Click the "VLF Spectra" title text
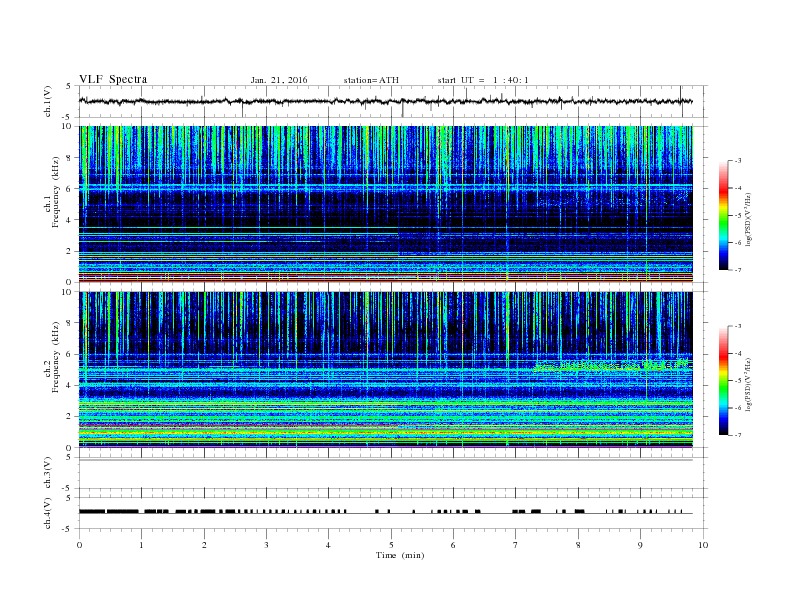This screenshot has height=612, width=792. click(113, 79)
